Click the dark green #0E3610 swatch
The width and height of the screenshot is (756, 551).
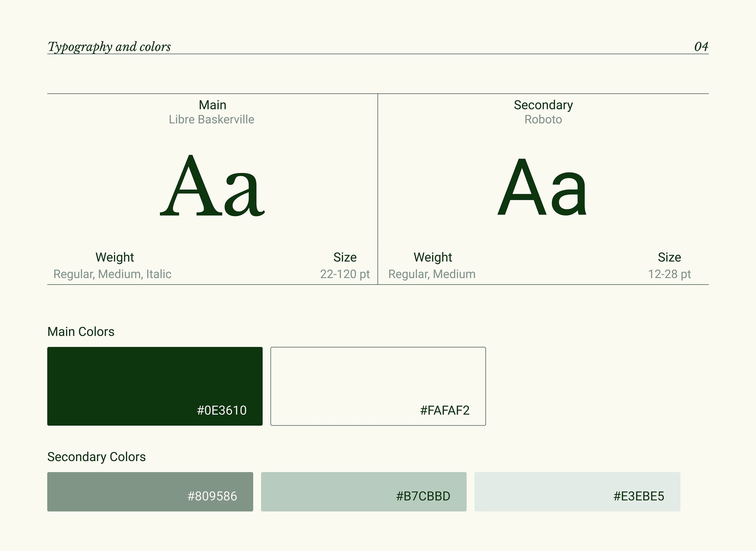[155, 386]
